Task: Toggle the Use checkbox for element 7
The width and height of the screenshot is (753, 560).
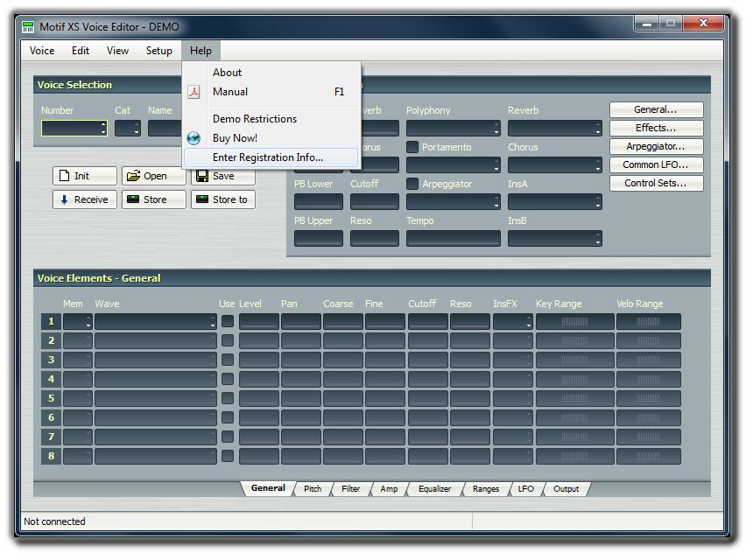Action: 228,437
